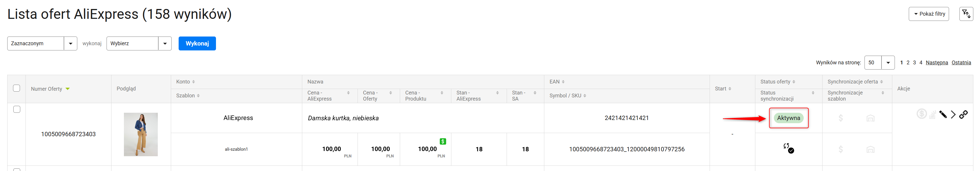Viewport: 980px width, 171px height.
Task: Click the green dollar badge on product price
Action: (x=443, y=141)
